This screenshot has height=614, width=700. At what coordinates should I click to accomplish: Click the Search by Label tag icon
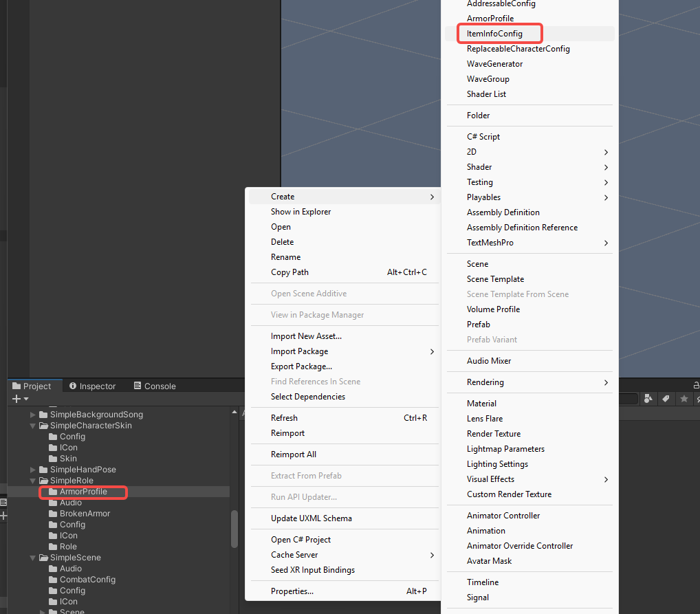pos(666,399)
